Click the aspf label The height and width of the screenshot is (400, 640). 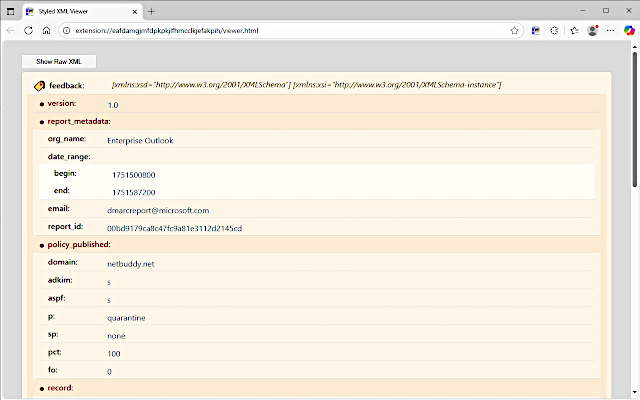(x=56, y=298)
